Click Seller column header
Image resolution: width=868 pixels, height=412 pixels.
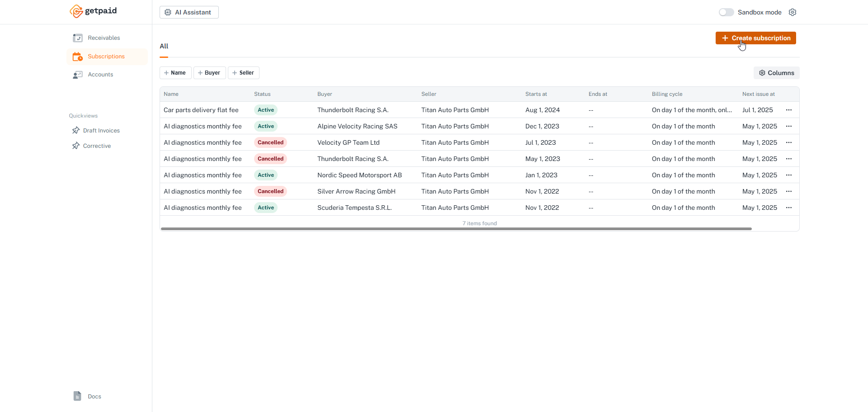click(x=429, y=94)
